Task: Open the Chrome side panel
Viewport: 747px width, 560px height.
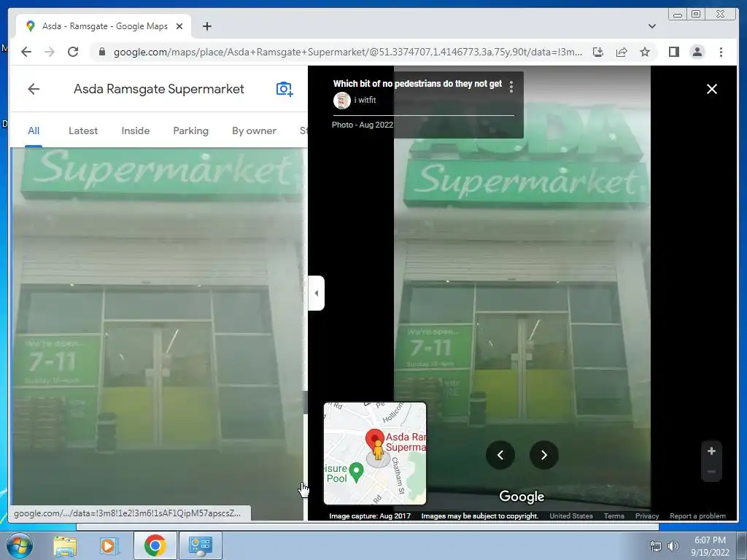Action: pos(673,52)
